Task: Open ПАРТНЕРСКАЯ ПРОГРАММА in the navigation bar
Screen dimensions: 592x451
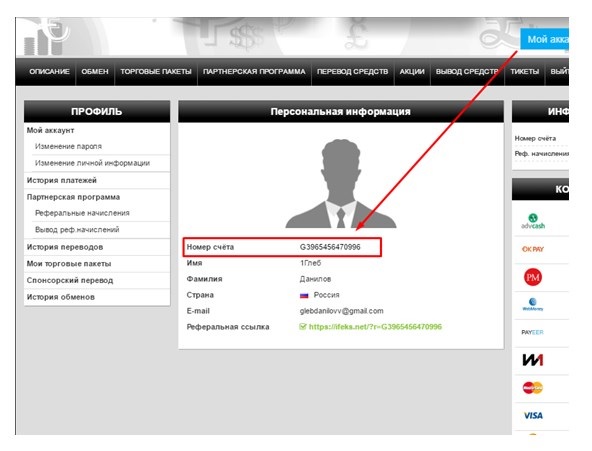Action: pyautogui.click(x=254, y=72)
